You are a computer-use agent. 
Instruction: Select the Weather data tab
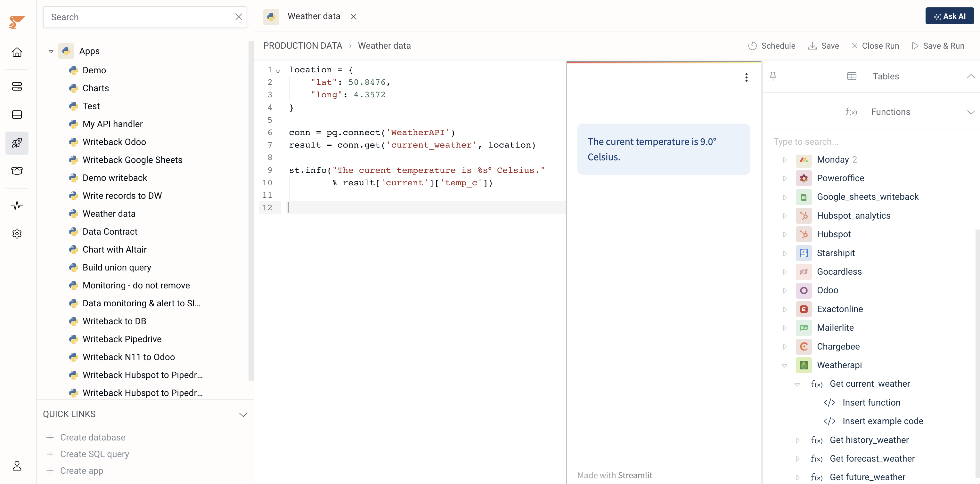pyautogui.click(x=314, y=16)
